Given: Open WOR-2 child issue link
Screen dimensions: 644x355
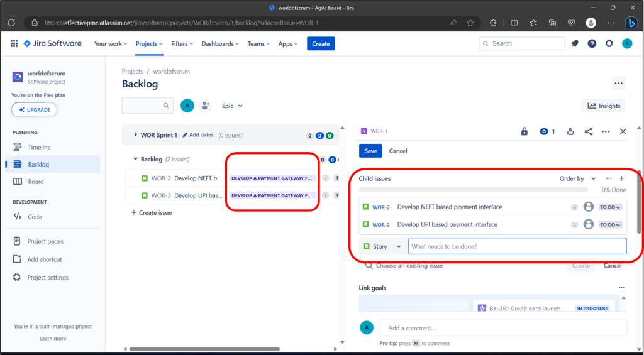Looking at the screenshot, I should 381,207.
